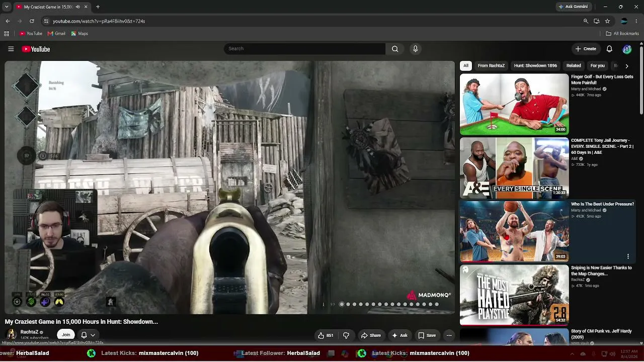644x362 pixels.
Task: Open YouTube notifications bell
Action: pos(609,49)
